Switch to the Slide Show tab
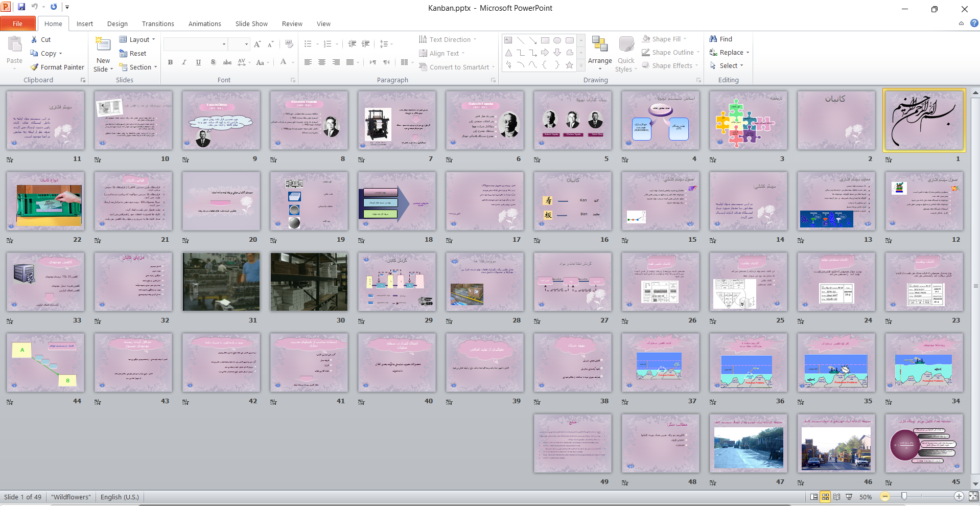The width and height of the screenshot is (980, 506). pyautogui.click(x=251, y=24)
